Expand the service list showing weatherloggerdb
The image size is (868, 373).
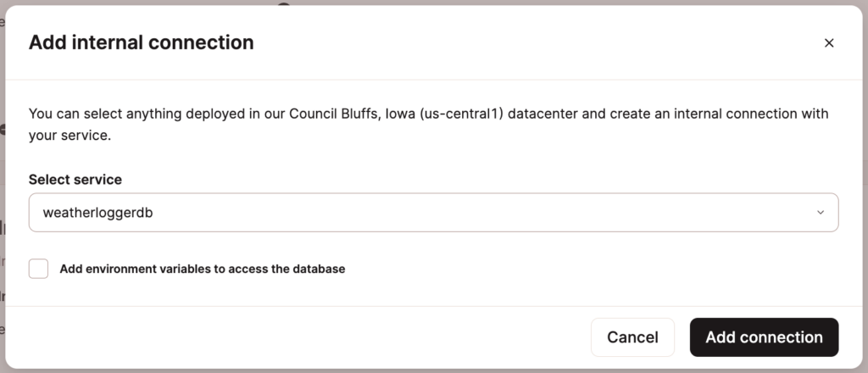pyautogui.click(x=433, y=213)
